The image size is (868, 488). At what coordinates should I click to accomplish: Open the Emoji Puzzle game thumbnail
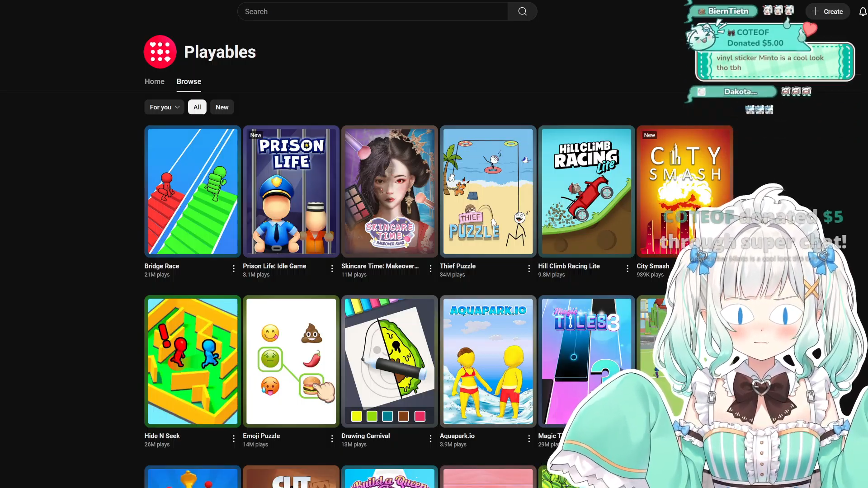(x=291, y=361)
